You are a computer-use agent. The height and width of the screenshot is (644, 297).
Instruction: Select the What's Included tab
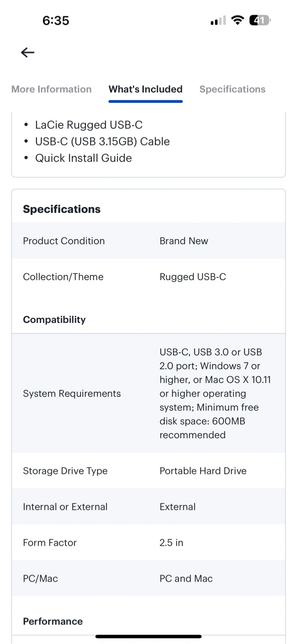145,89
